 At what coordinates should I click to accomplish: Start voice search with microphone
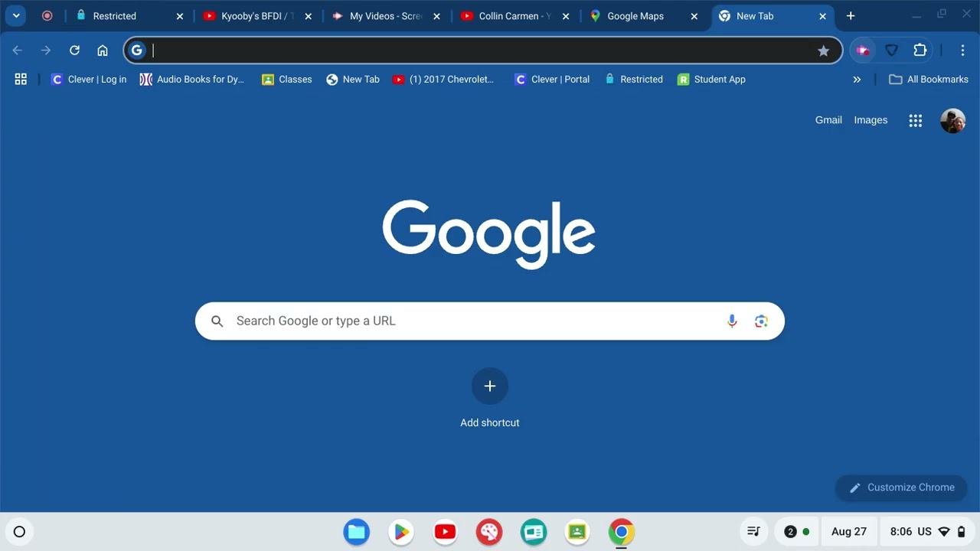click(x=732, y=321)
